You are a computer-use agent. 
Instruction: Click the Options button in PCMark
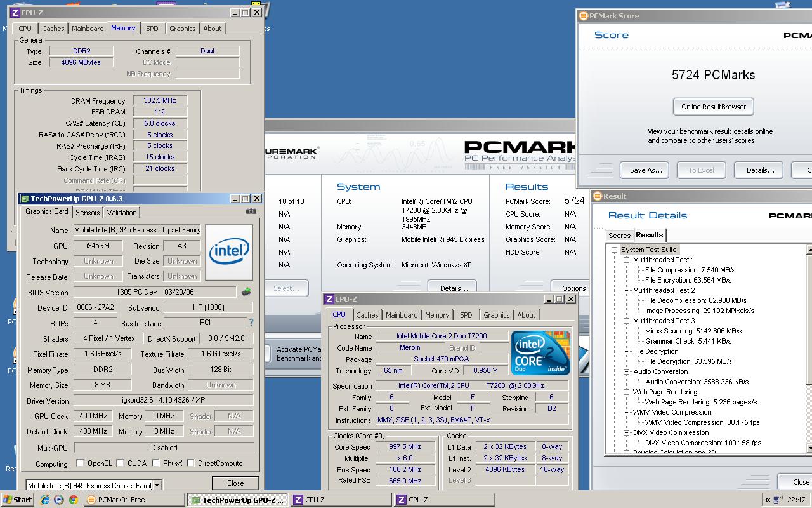(x=572, y=288)
